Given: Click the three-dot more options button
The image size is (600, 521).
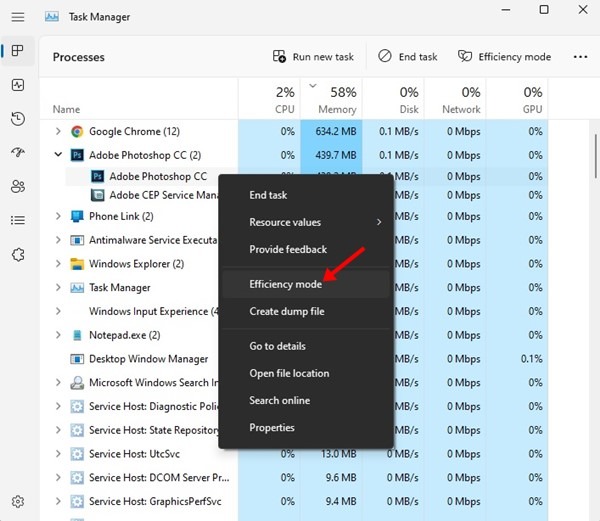Looking at the screenshot, I should 580,57.
